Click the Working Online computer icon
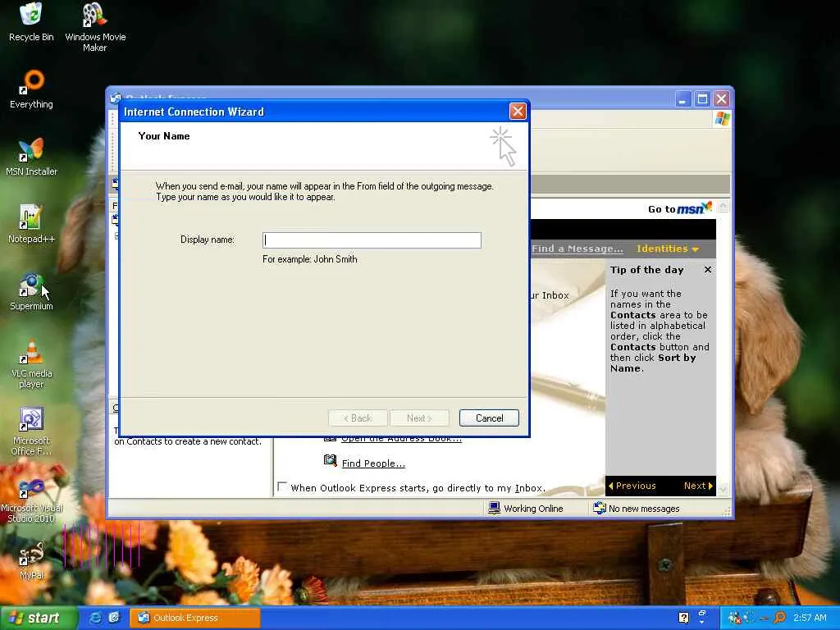 pos(494,508)
